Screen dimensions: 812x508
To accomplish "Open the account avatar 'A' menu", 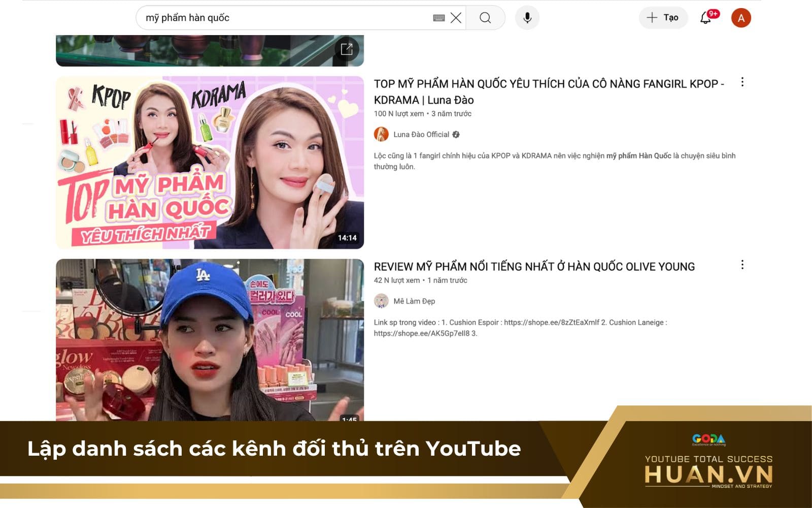I will click(741, 18).
